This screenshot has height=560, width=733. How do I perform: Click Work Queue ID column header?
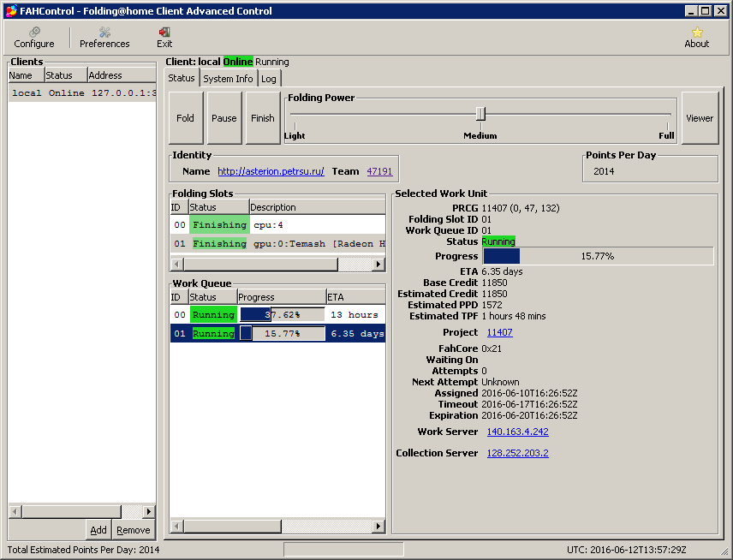point(180,297)
